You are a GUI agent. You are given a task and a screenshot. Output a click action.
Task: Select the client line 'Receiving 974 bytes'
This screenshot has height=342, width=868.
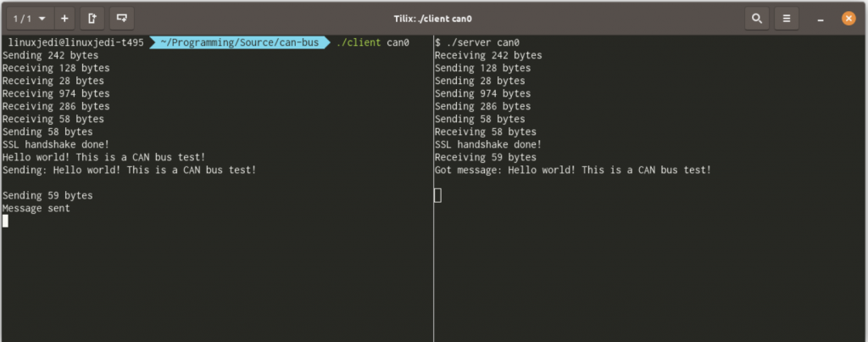pos(56,93)
